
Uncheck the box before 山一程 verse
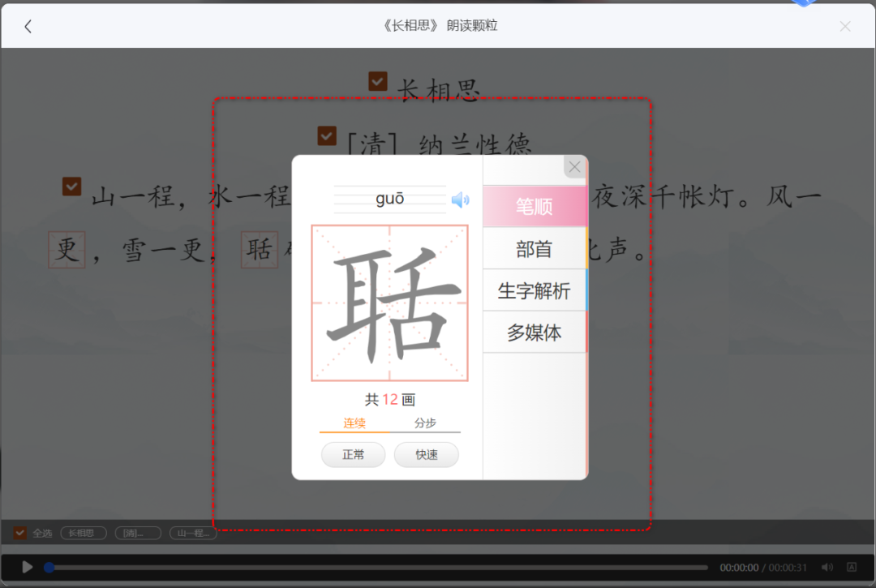[x=71, y=187]
